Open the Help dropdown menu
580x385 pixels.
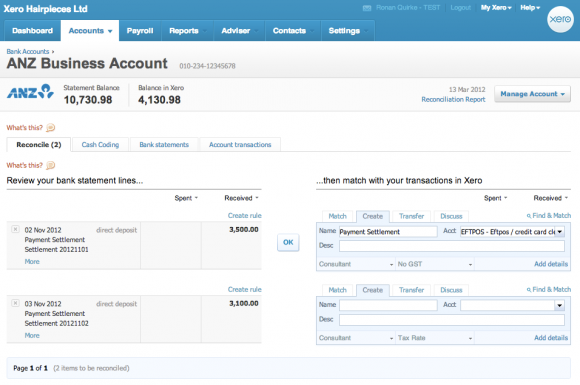pos(530,8)
